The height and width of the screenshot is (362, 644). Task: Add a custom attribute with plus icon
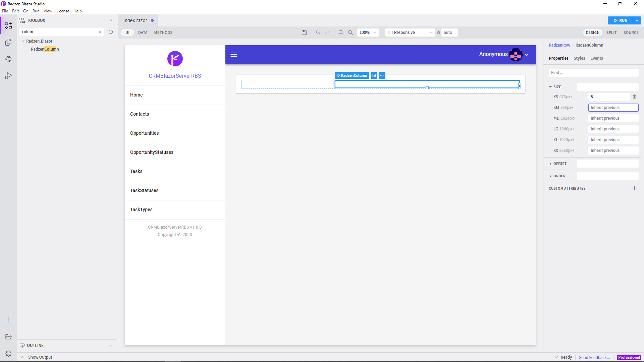(634, 188)
